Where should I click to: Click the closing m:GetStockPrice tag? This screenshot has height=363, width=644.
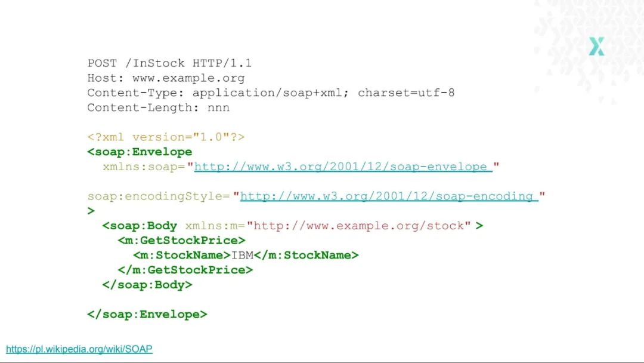click(185, 270)
